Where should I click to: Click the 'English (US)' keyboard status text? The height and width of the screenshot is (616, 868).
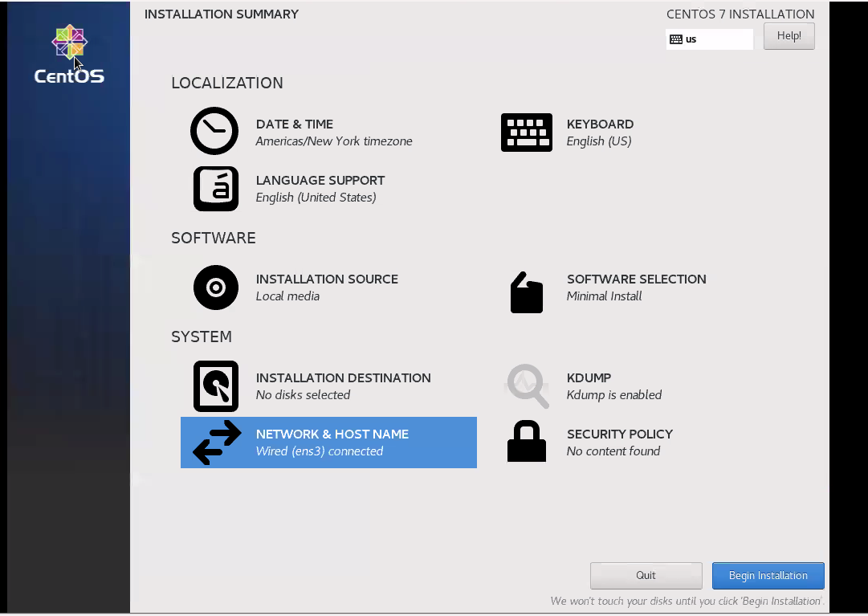[x=599, y=141]
